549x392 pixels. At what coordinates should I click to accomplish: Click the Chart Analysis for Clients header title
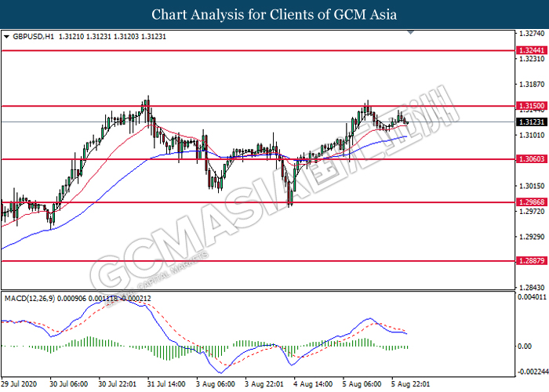274,14
